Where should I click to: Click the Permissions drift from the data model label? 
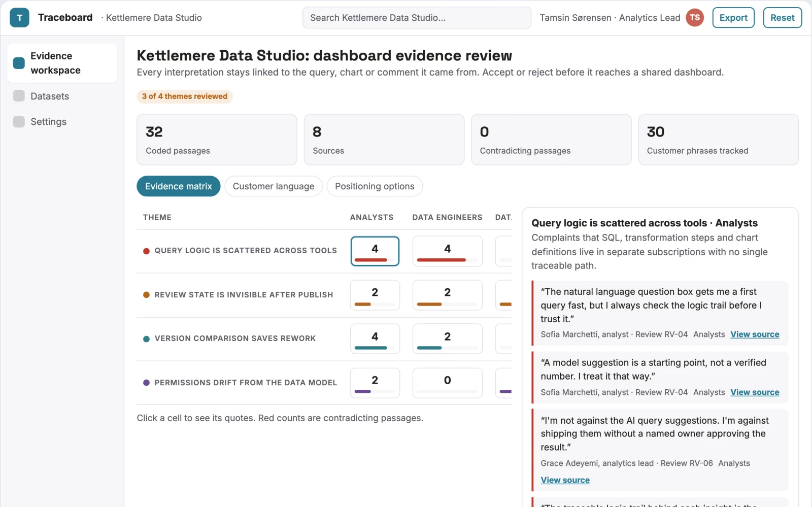246,383
